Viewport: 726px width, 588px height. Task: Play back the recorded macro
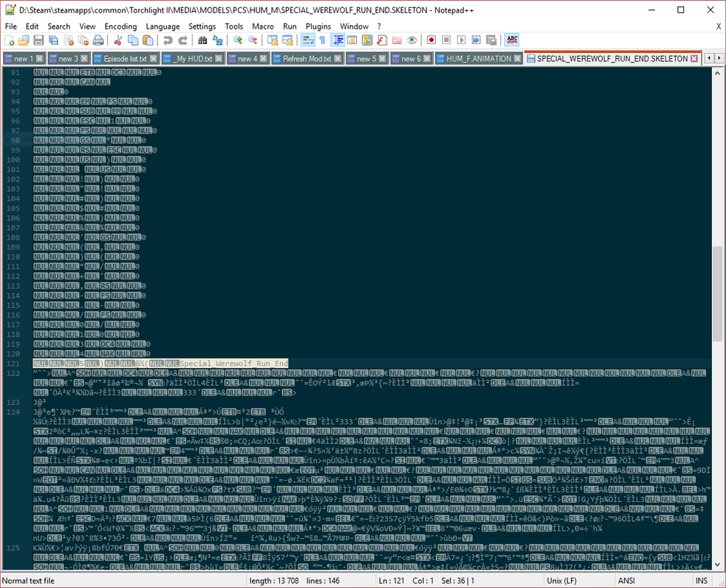coord(461,40)
